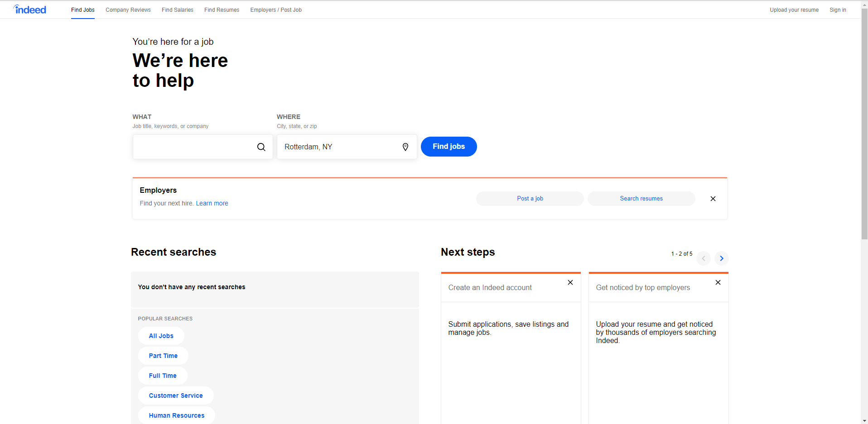Click the Indeed logo
This screenshot has height=424, width=868.
point(29,9)
